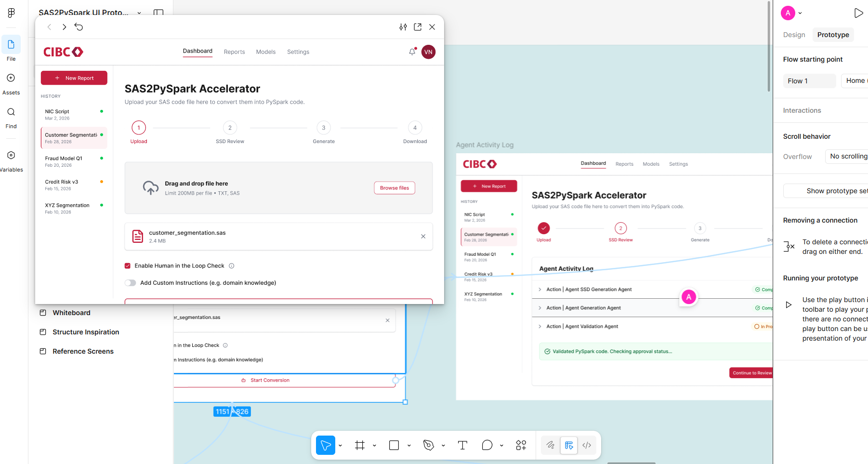Open the Variables panel

(11, 155)
